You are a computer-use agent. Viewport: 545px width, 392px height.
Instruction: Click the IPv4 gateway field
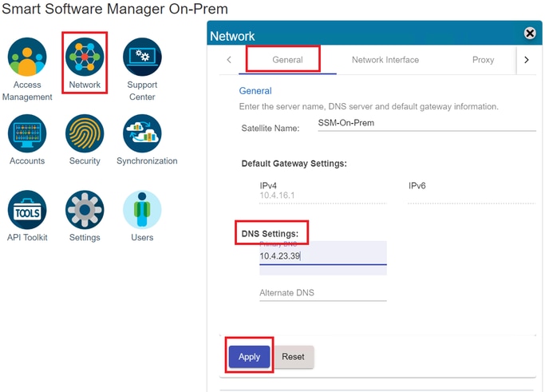click(323, 196)
